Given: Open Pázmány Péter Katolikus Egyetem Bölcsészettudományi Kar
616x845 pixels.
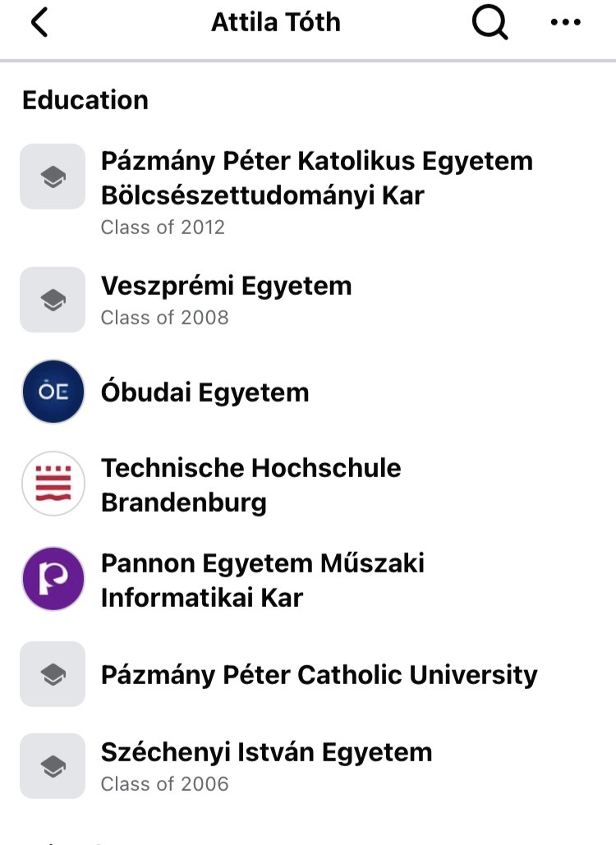Looking at the screenshot, I should 316,177.
